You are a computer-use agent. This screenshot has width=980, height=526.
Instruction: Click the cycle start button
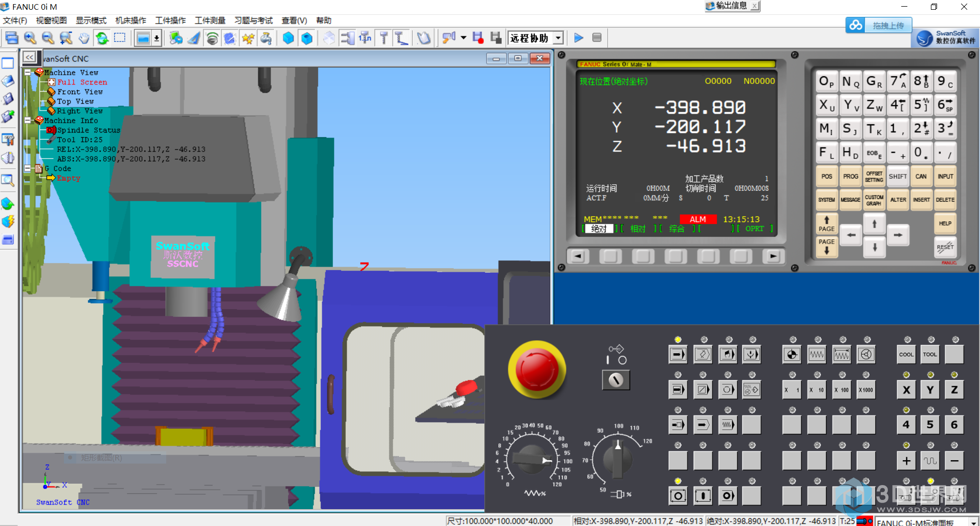[x=703, y=496]
